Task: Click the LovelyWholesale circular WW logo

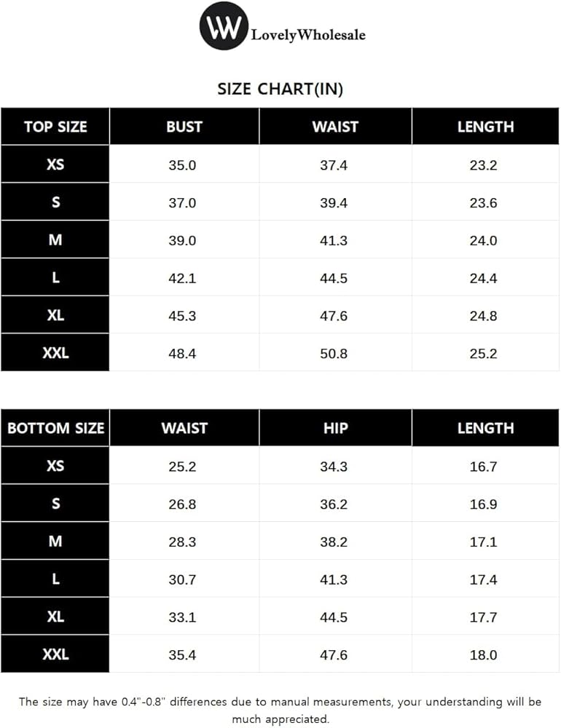Action: coord(224,26)
